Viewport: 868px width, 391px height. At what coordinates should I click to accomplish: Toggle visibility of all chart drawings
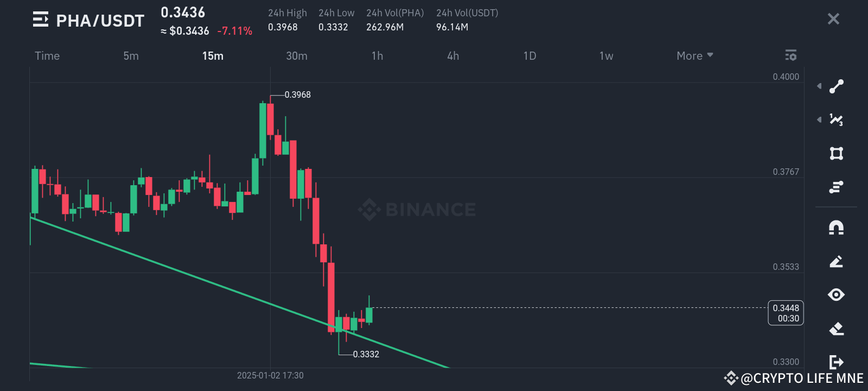pos(837,295)
